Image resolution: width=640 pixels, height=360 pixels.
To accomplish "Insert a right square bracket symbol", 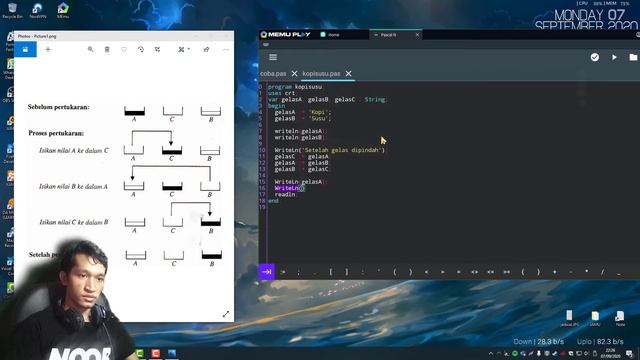I will 347,272.
